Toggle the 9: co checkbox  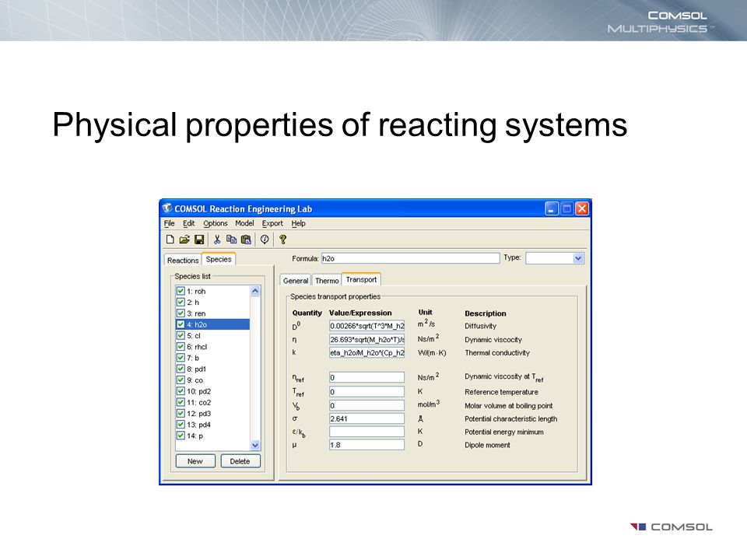pos(181,380)
